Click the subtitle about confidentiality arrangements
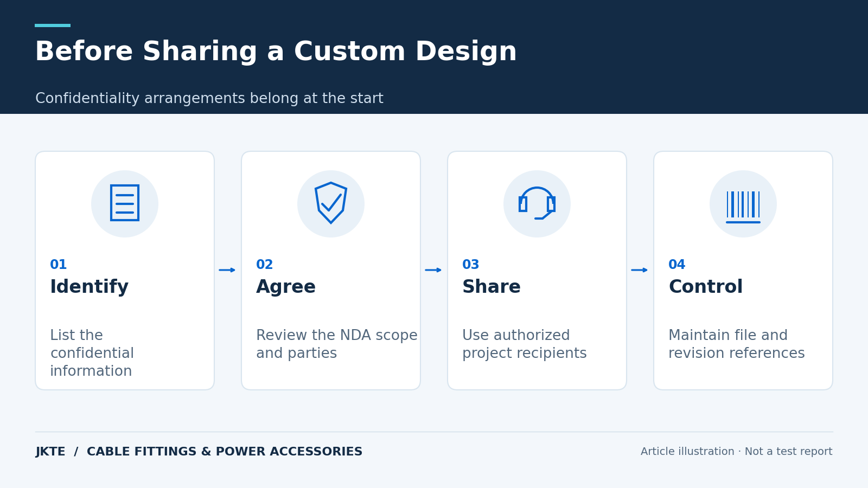This screenshot has height=488, width=868. (x=209, y=99)
